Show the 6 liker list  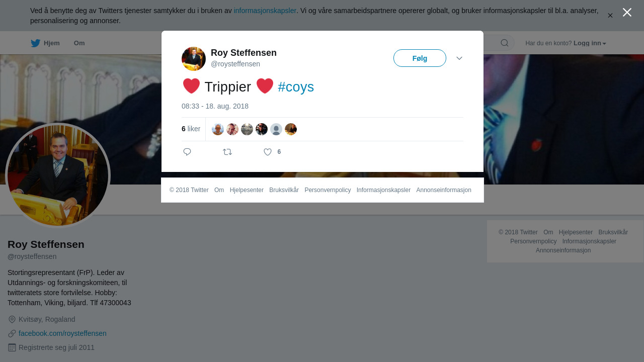coord(191,129)
